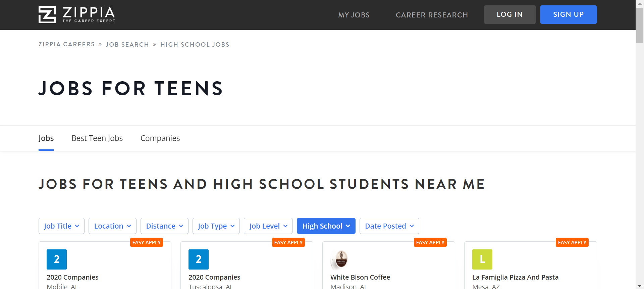This screenshot has width=644, height=289.
Task: Open Career Research in the navigation
Action: 432,15
